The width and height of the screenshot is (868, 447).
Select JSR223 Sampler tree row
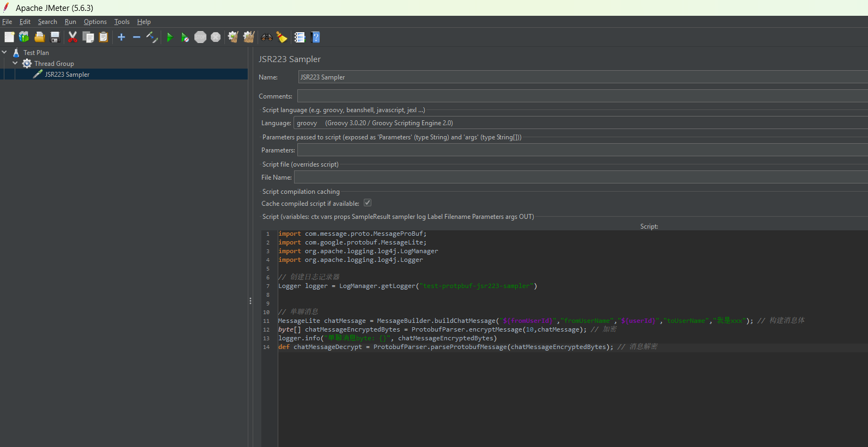point(124,74)
